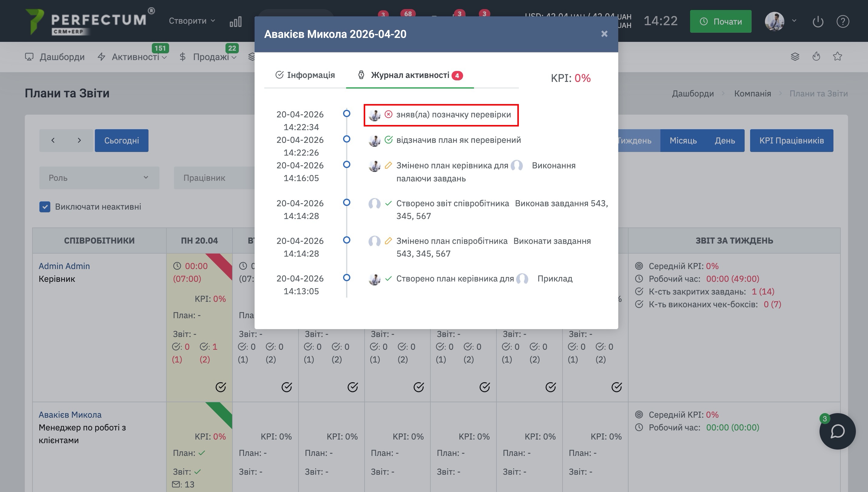The height and width of the screenshot is (492, 868).
Task: Open the chat bubble widget
Action: click(837, 431)
